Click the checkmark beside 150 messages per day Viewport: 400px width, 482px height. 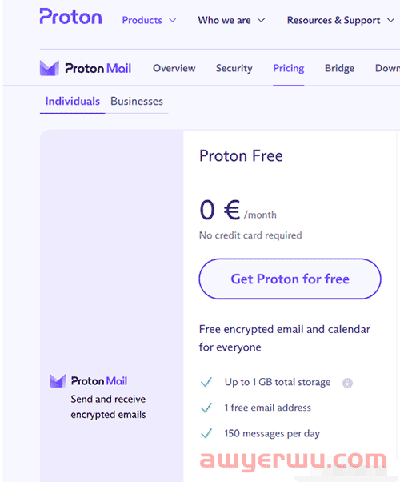point(206,433)
